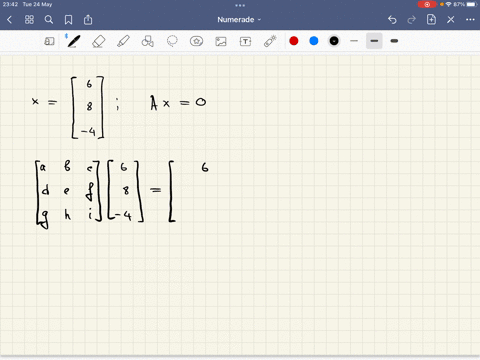Choose the thick stroke width
Viewport: 480px width, 360px height.
point(394,41)
